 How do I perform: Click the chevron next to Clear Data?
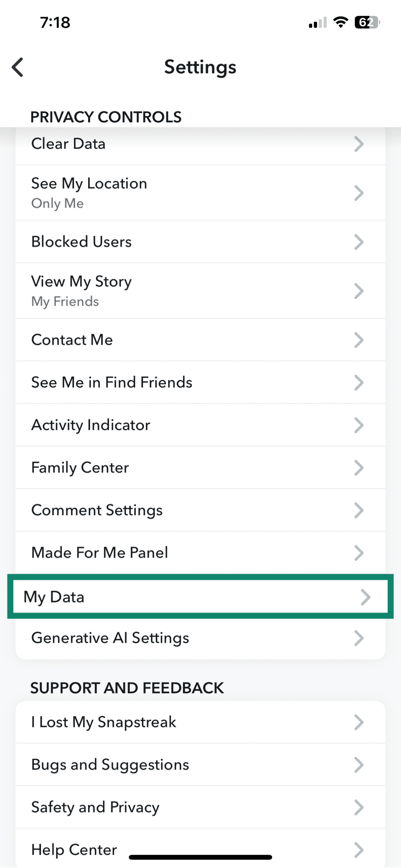pos(359,144)
